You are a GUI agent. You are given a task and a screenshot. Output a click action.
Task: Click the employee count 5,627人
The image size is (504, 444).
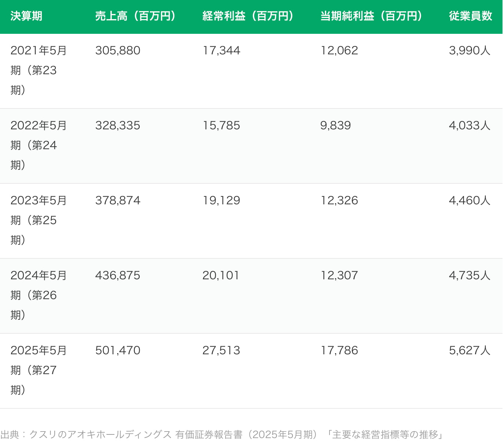469,350
